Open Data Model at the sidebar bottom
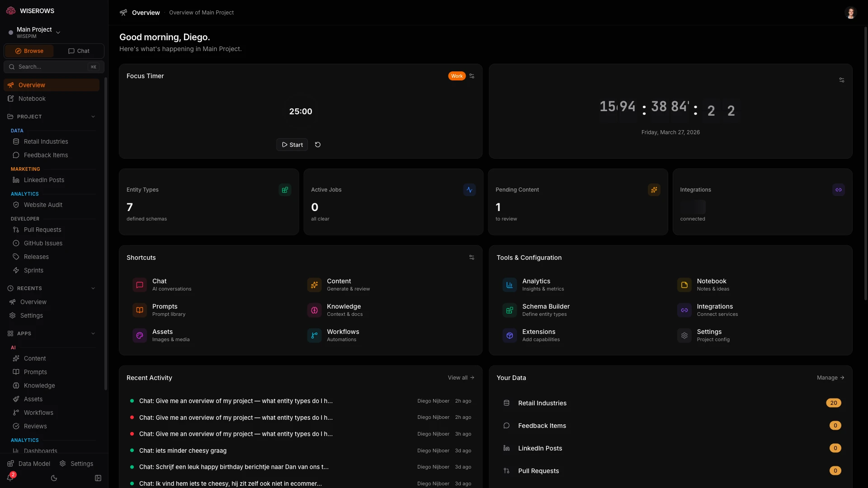The width and height of the screenshot is (868, 488). tap(33, 463)
